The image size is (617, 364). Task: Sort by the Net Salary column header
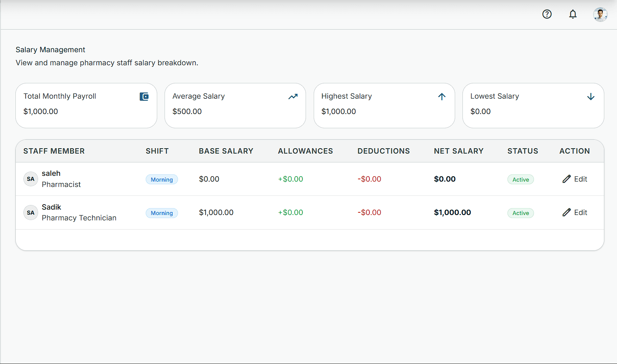(x=459, y=151)
